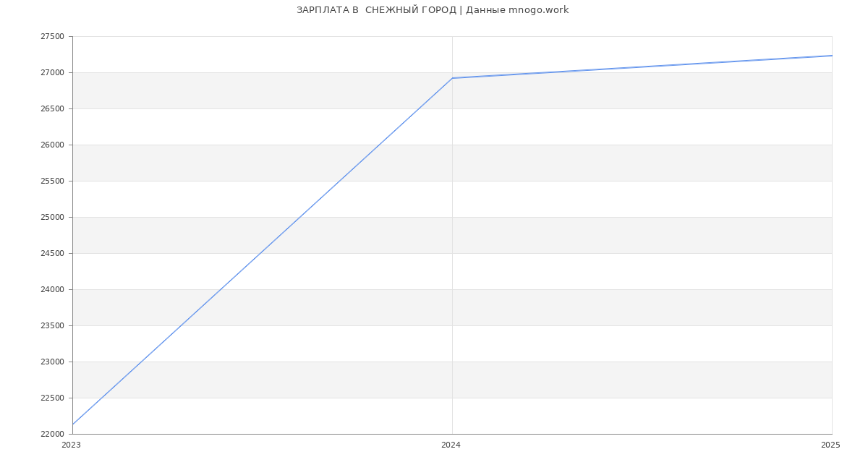
Task: Select the 24000 y-axis label
Action: tap(52, 290)
